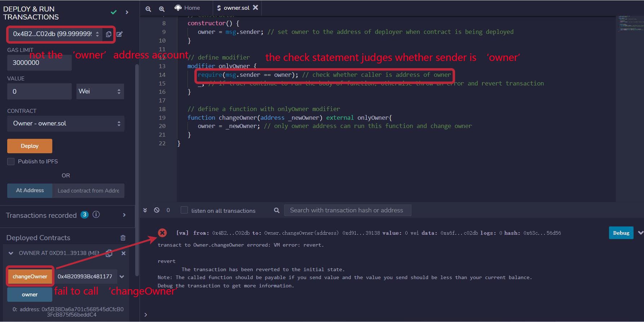Viewport: 644px width, 322px height.
Task: Collapse the terminal panel with double chevron
Action: pyautogui.click(x=145, y=210)
